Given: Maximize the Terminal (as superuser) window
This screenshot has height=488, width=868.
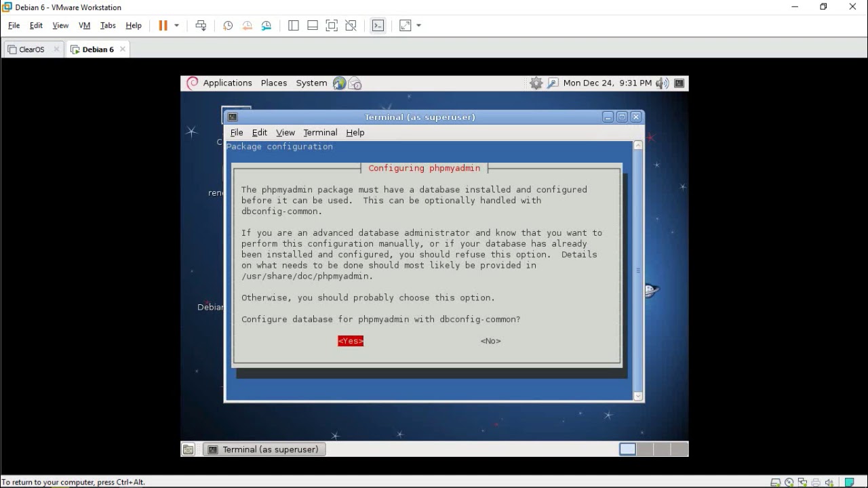Looking at the screenshot, I should [622, 117].
